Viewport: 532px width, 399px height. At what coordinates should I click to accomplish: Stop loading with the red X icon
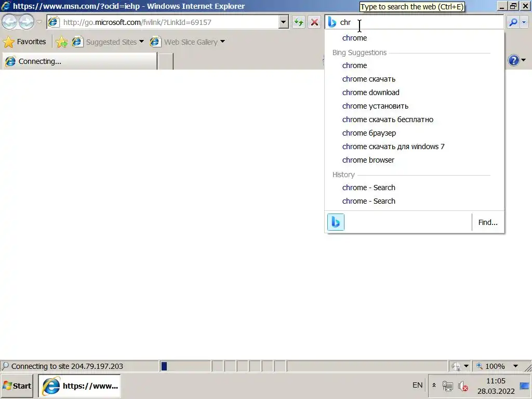(314, 22)
